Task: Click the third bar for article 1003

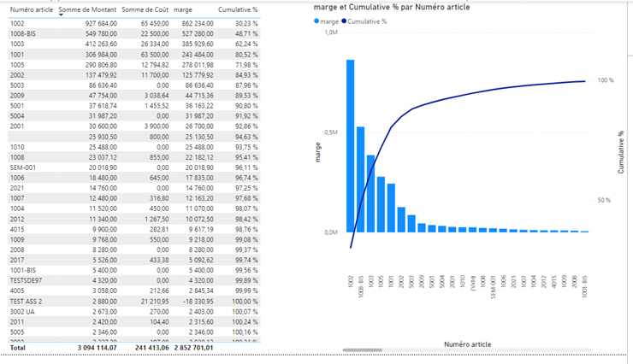Action: coord(371,193)
